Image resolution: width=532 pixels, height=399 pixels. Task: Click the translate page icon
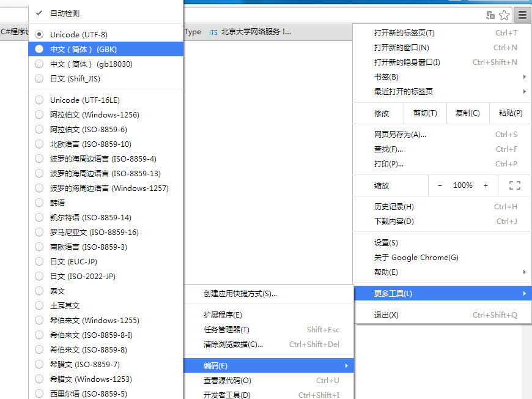[490, 15]
